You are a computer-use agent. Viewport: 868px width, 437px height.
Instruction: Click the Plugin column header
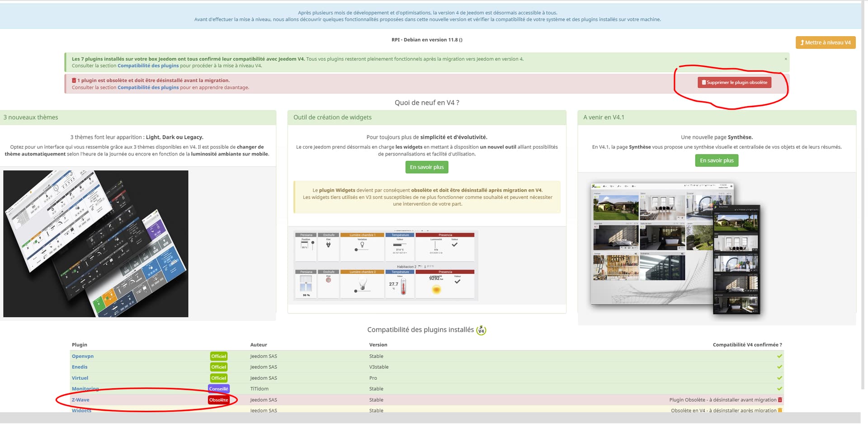tap(80, 345)
